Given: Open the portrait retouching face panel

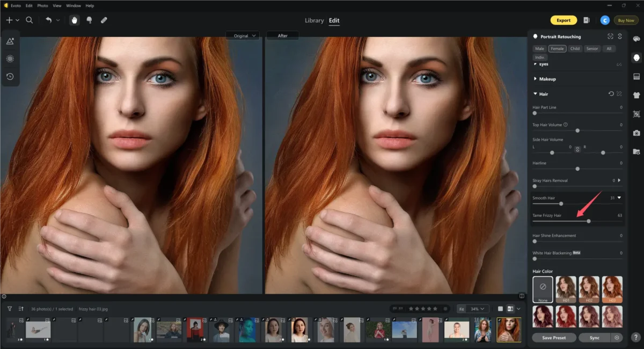Looking at the screenshot, I should pos(636,57).
